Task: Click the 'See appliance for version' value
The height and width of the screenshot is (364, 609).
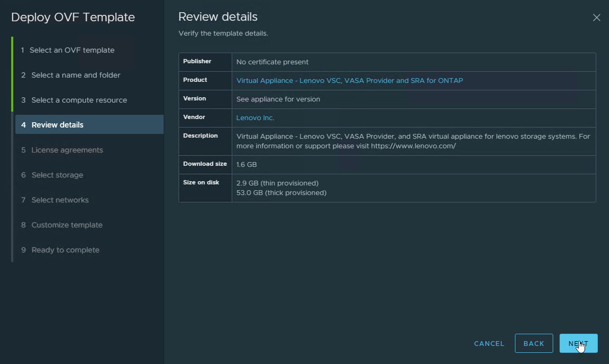Action: pyautogui.click(x=278, y=99)
